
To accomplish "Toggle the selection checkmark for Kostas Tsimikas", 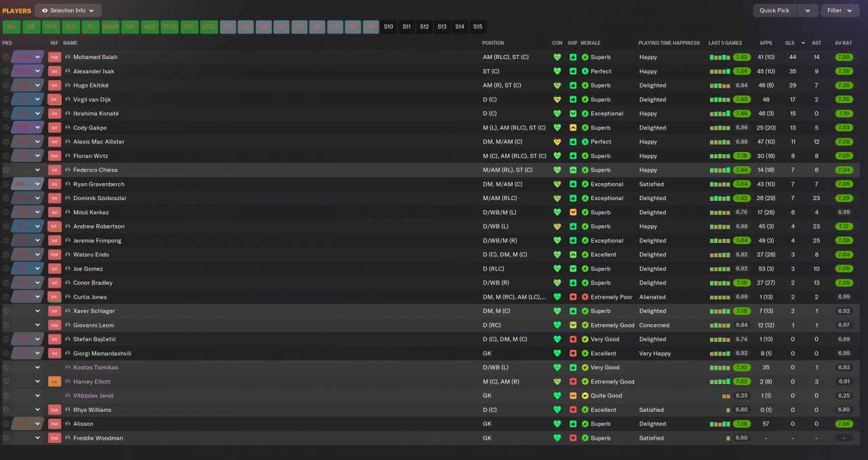I will pyautogui.click(x=6, y=368).
